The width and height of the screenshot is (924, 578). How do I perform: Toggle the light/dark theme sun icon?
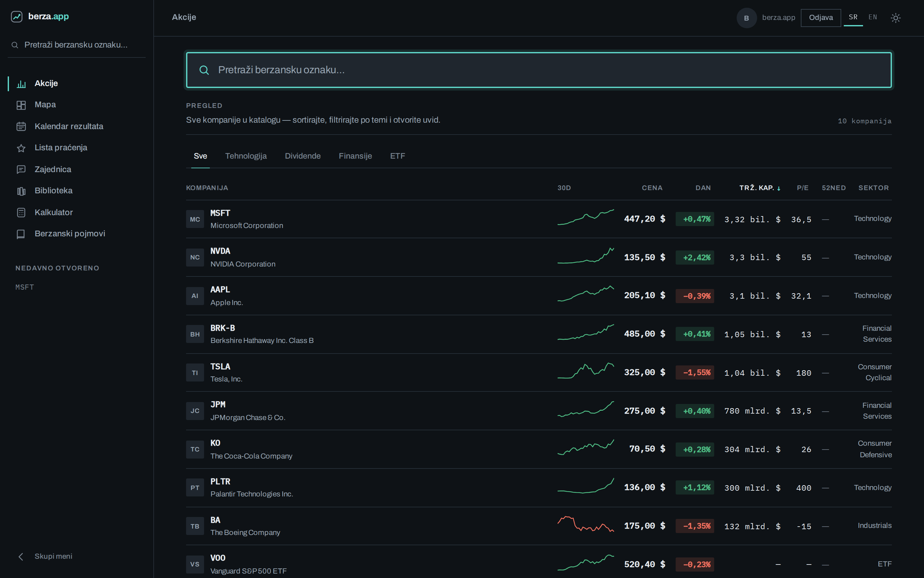tap(895, 18)
